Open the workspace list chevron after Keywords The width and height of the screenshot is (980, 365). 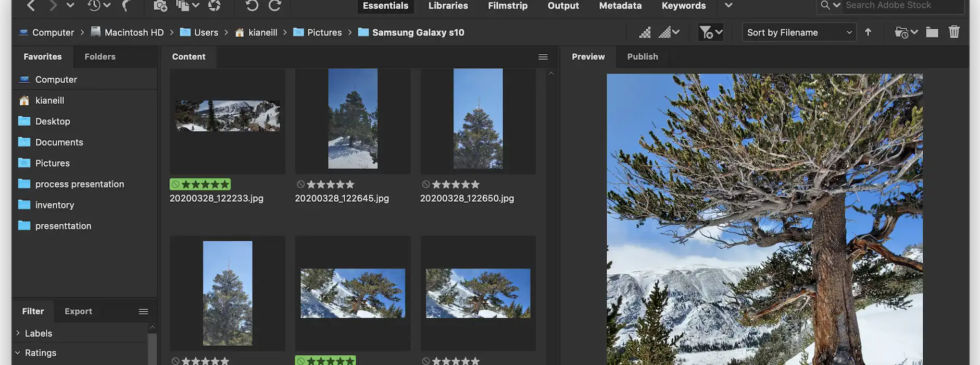(728, 6)
